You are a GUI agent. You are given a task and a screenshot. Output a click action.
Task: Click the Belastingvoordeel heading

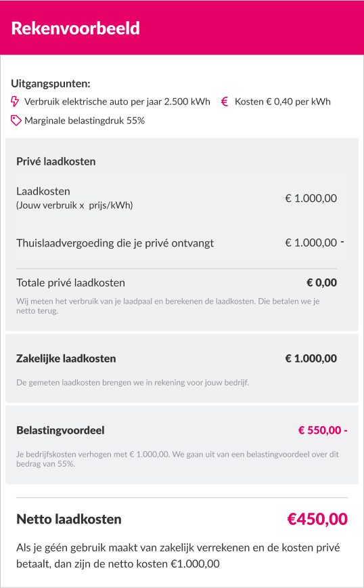coord(60,431)
